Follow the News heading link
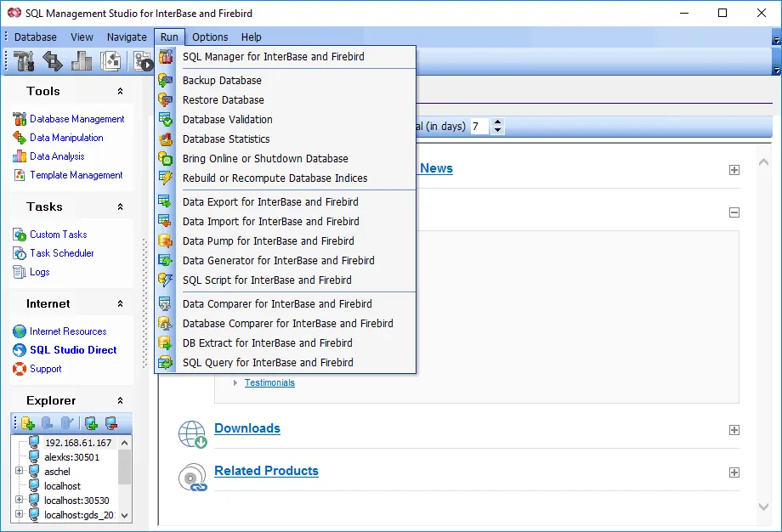The image size is (782, 532). tap(436, 168)
